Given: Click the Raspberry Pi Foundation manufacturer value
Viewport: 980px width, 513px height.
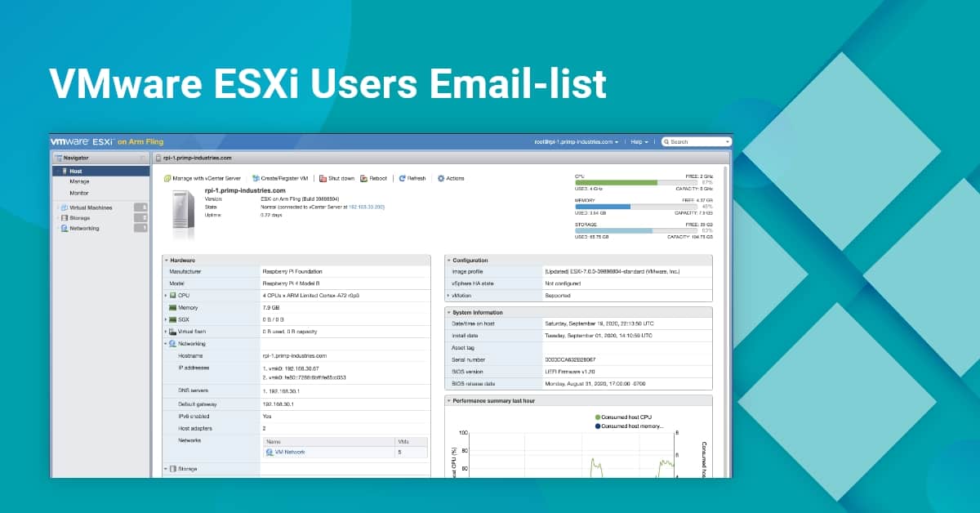Looking at the screenshot, I should pos(292,271).
